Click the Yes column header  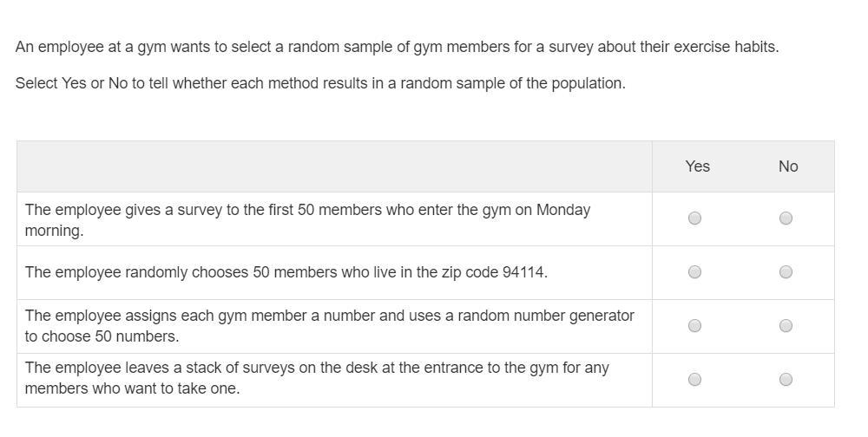(697, 166)
